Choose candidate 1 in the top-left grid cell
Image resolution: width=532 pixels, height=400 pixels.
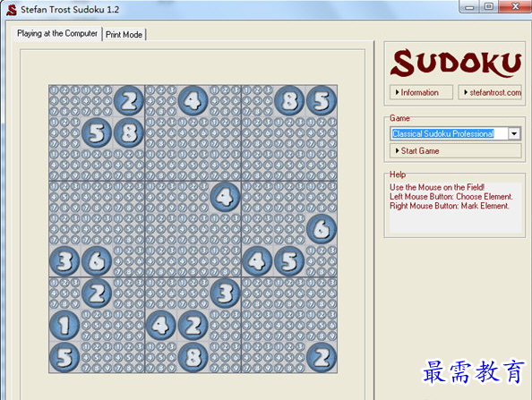pos(55,90)
